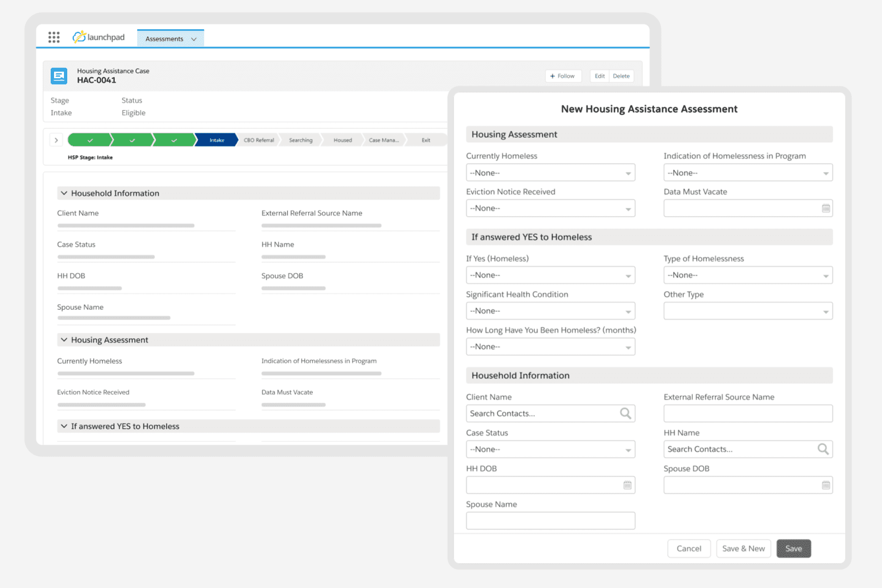Select the Case Mana... stage
The image size is (882, 588).
click(384, 140)
